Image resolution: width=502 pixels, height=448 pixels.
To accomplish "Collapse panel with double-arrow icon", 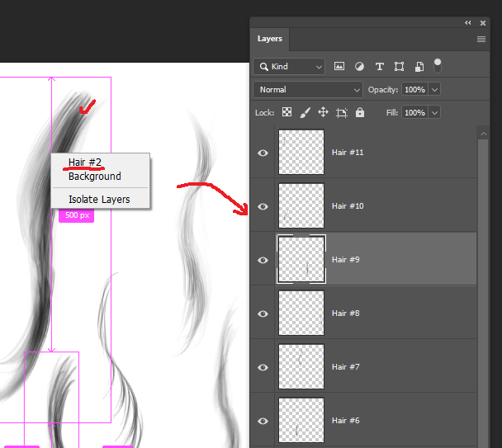I will pos(468,23).
